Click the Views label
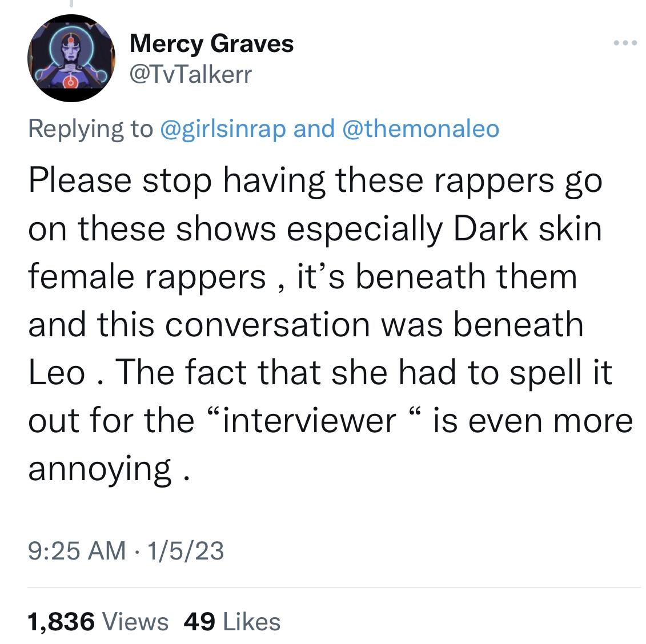The width and height of the screenshot is (646, 644). pos(135,622)
